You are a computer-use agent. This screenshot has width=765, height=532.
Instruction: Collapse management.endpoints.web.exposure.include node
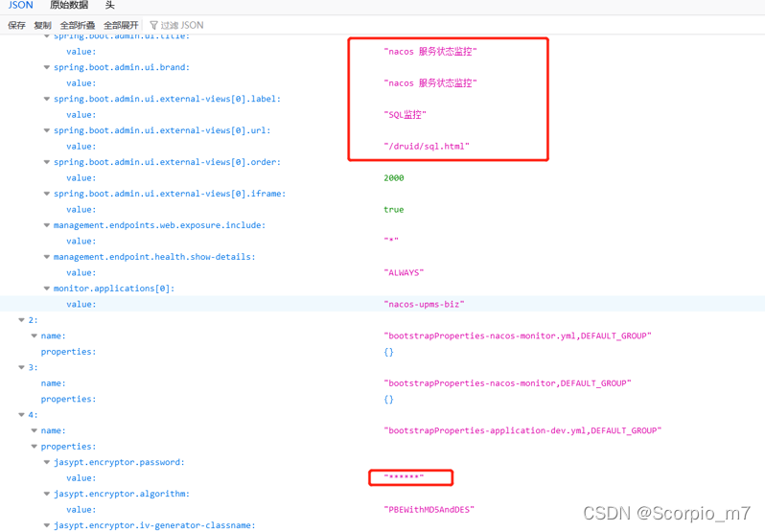point(47,225)
